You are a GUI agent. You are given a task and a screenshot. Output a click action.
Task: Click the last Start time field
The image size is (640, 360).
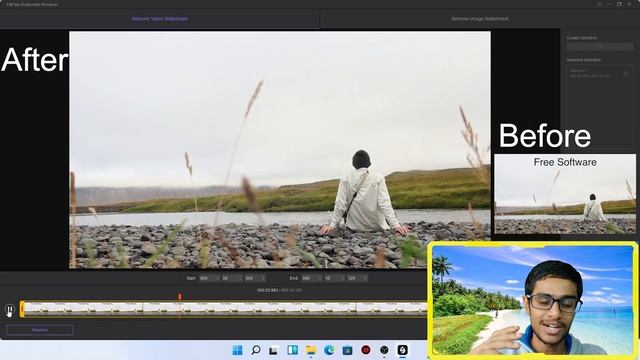pyautogui.click(x=254, y=278)
